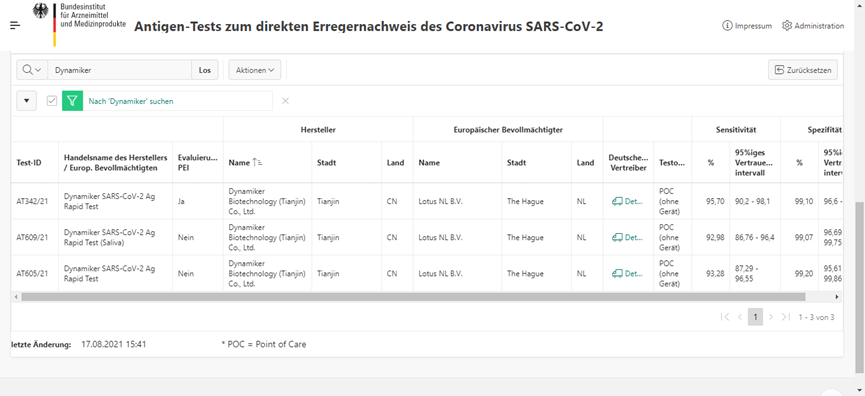Open distributor details for AT342/21 row
Screen dimensions: 865x396
click(628, 201)
